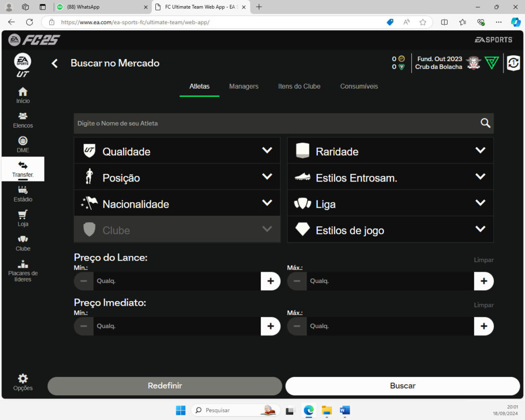The width and height of the screenshot is (525, 420).
Task: Open the Nacionalidade filter dropdown
Action: click(x=177, y=203)
